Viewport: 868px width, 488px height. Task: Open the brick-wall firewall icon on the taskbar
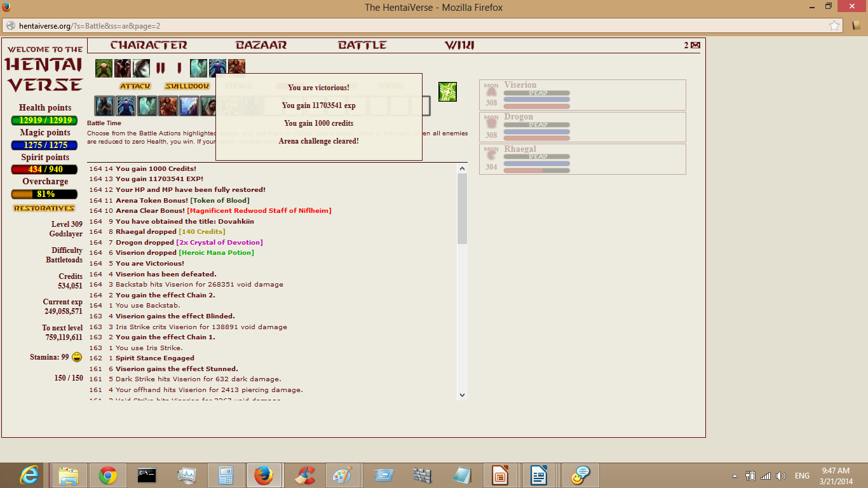[x=422, y=475]
